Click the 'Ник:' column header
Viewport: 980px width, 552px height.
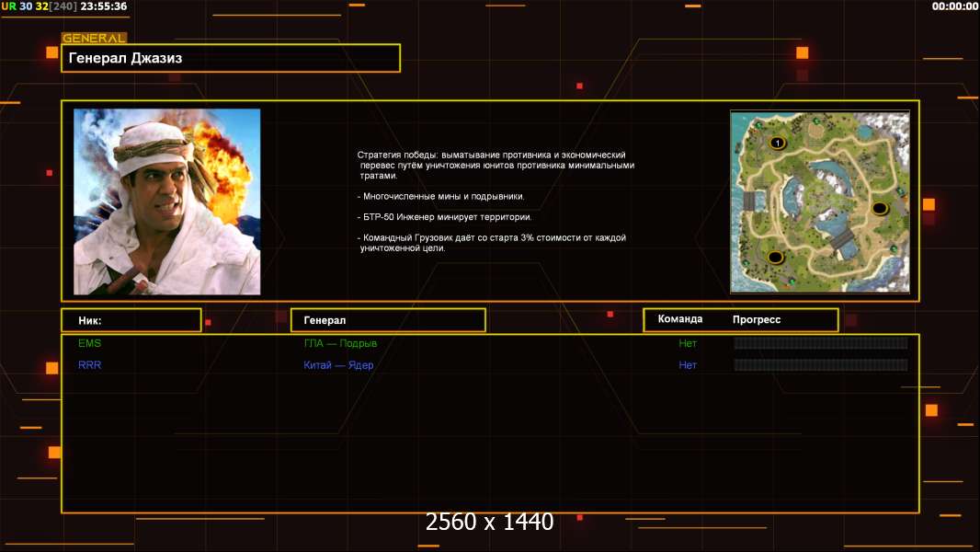(x=131, y=320)
